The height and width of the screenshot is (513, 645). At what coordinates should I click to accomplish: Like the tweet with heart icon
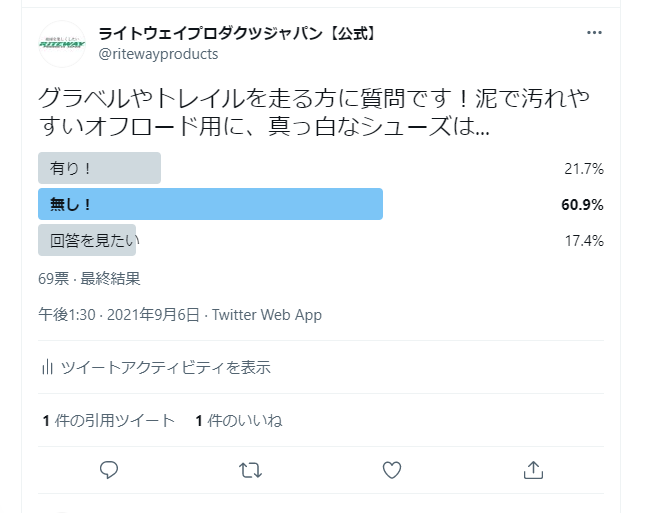[x=392, y=470]
